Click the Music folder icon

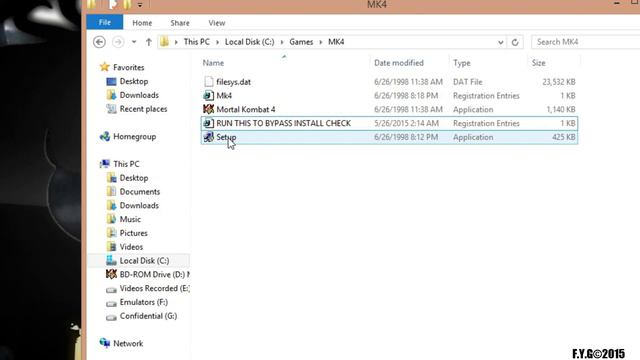coord(111,219)
